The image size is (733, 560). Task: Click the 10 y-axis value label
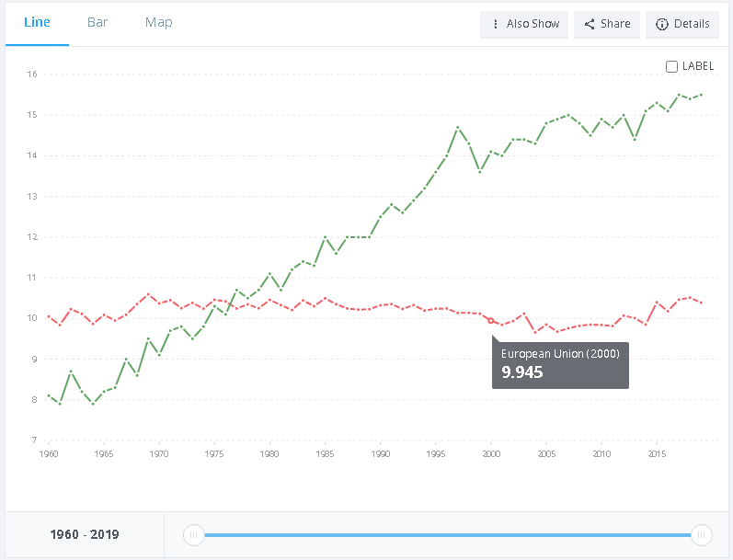click(32, 318)
